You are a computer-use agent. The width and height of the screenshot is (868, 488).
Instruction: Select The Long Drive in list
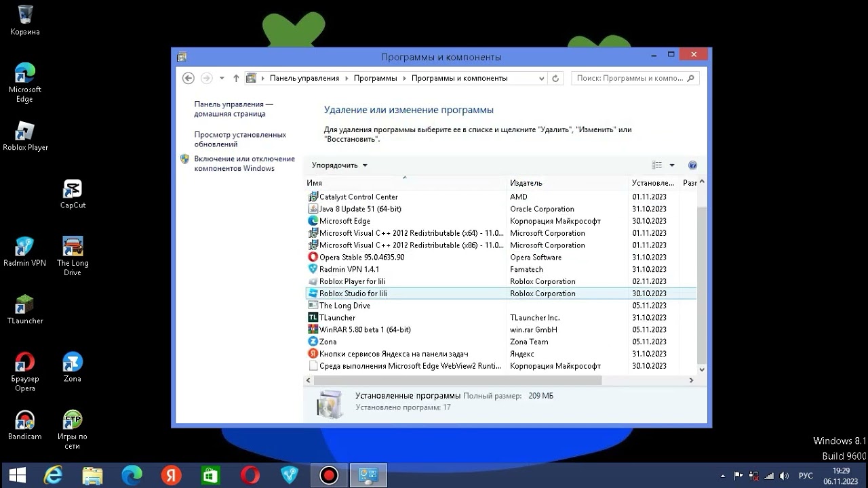point(502,306)
